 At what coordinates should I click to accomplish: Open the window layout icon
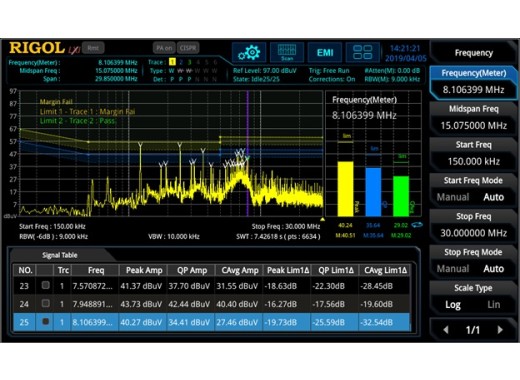click(x=363, y=53)
